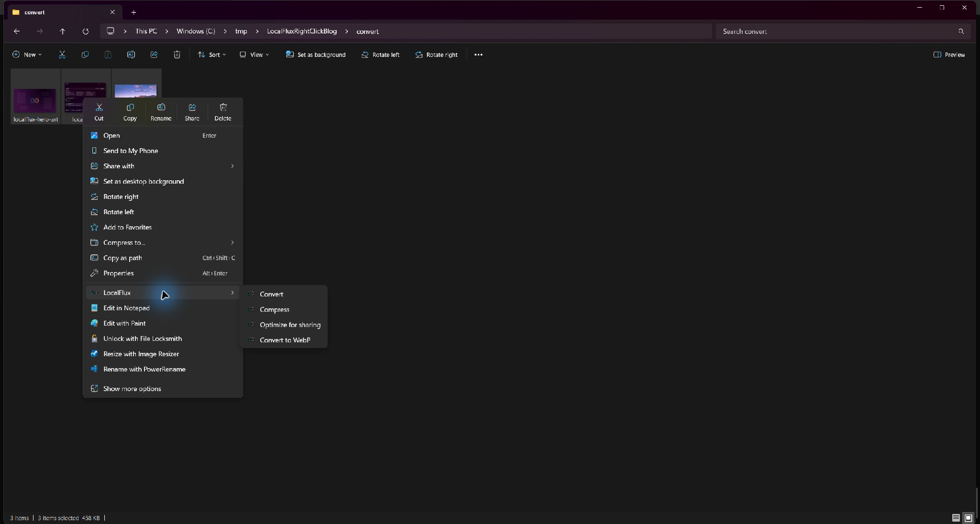Choose Send to My Phone

163,151
